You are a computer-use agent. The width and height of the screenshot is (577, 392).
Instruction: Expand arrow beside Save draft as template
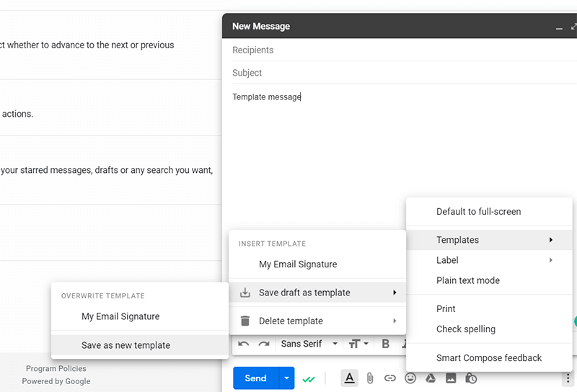(x=395, y=293)
